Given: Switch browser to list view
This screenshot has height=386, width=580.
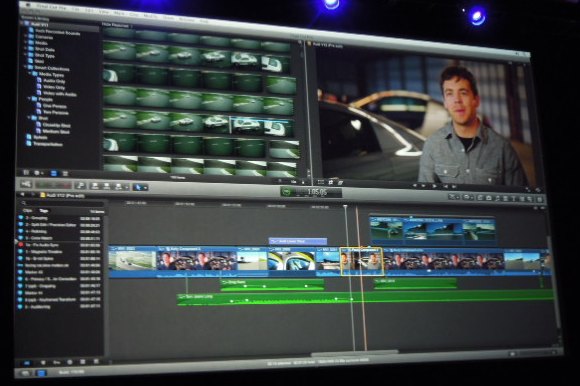Looking at the screenshot, I should pyautogui.click(x=65, y=173).
